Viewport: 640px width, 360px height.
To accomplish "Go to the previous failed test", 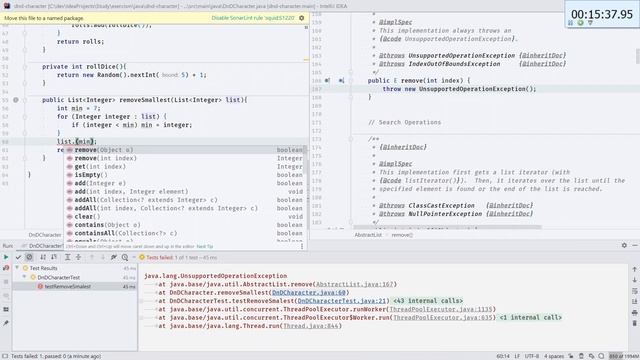I will (92, 257).
